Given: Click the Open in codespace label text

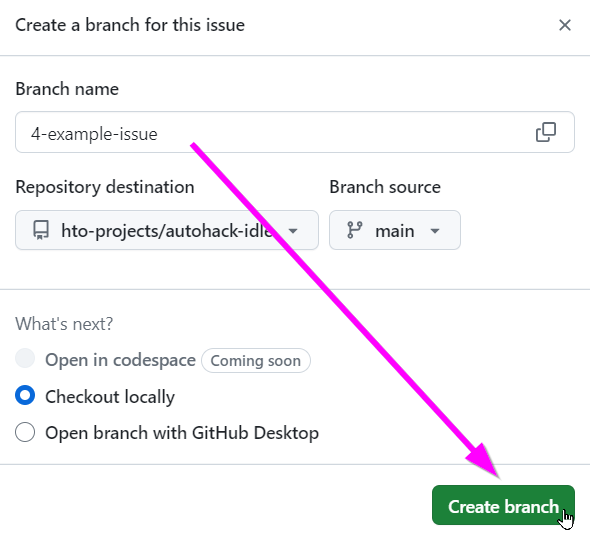Looking at the screenshot, I should [x=120, y=360].
